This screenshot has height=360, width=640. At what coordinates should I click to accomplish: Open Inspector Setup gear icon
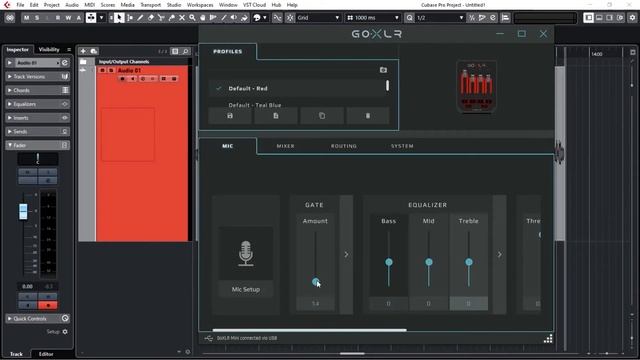65,331
